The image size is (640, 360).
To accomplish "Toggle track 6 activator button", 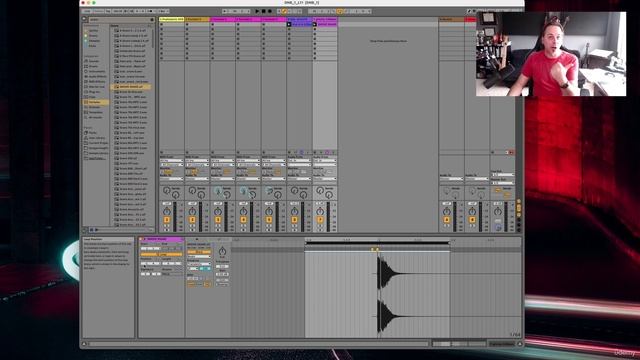I will point(294,220).
